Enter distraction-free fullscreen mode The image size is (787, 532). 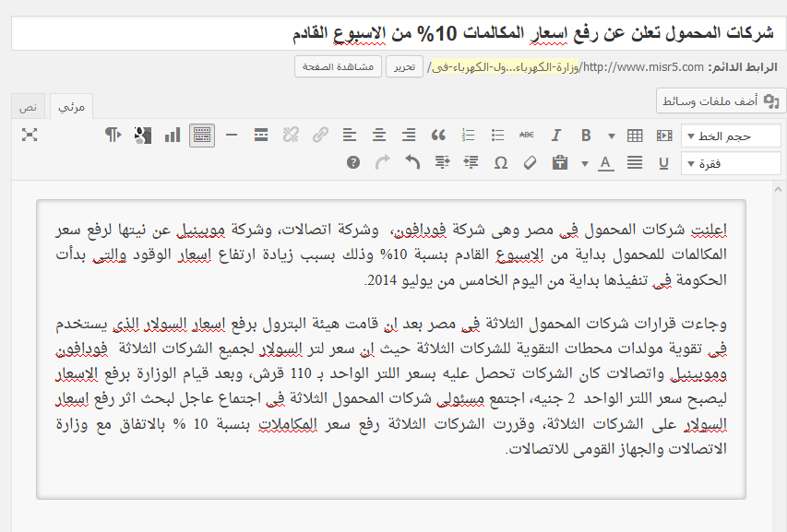click(30, 135)
